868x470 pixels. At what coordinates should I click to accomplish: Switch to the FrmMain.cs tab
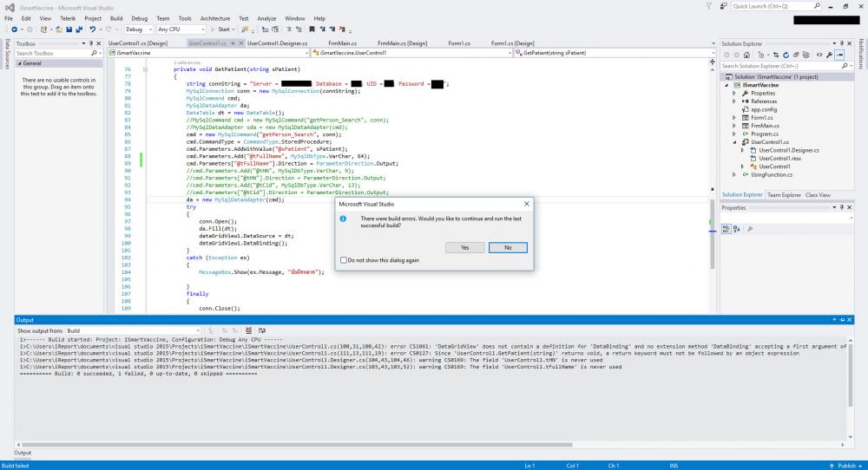click(x=344, y=42)
